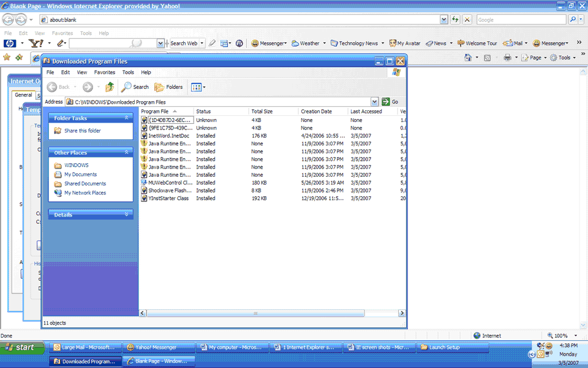Open Technology News on Yahoo toolbar
This screenshot has height=368, width=588.
[355, 43]
